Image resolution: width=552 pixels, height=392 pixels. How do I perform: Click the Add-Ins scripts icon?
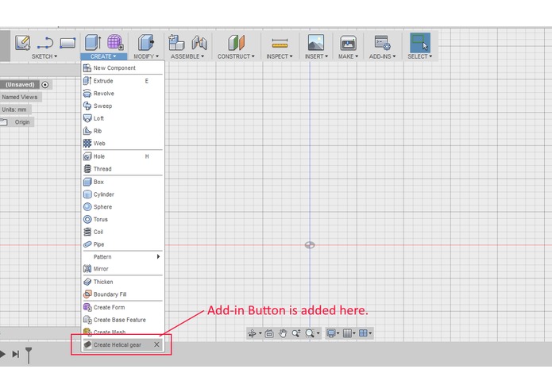pos(382,43)
